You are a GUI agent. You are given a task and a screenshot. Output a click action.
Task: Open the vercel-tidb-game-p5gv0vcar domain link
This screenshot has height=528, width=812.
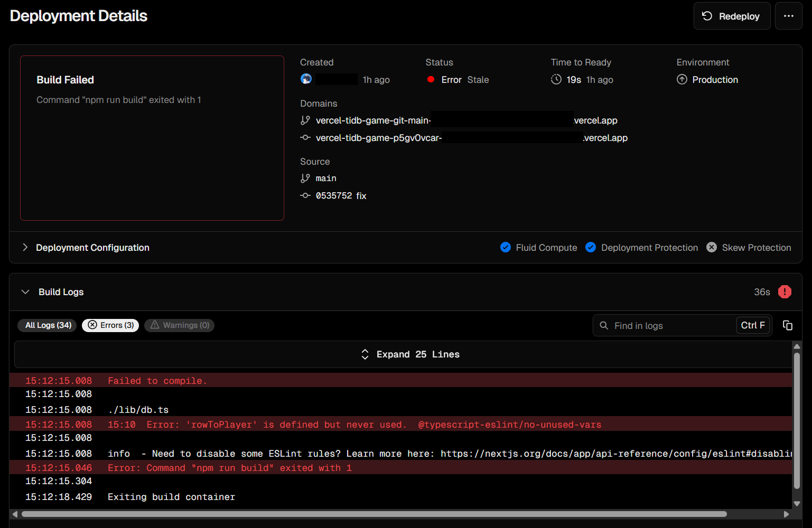[472, 138]
